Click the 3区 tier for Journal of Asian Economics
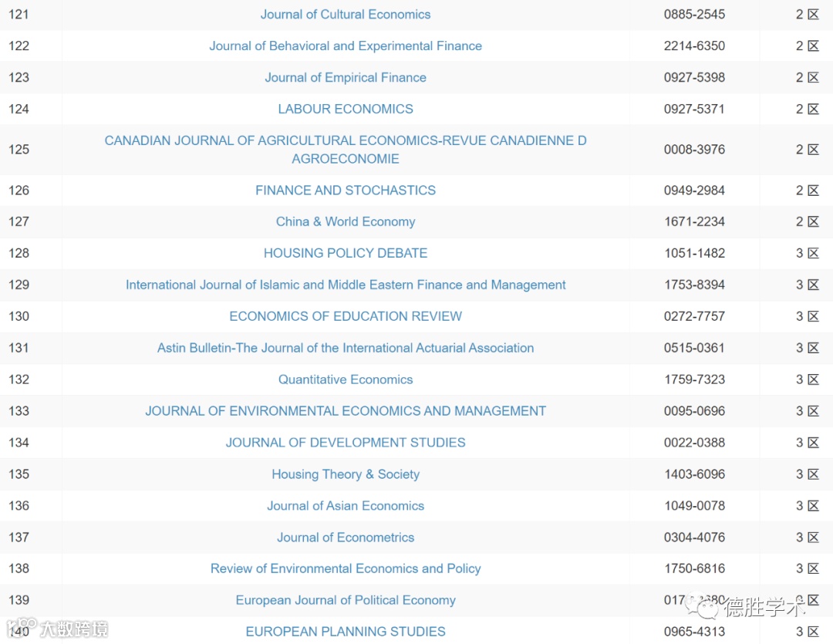Viewport: 833px width, 644px height. point(808,506)
